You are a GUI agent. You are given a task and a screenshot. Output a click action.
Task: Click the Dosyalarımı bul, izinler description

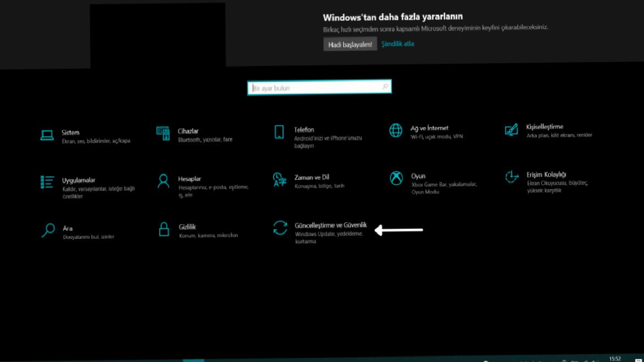pyautogui.click(x=89, y=237)
